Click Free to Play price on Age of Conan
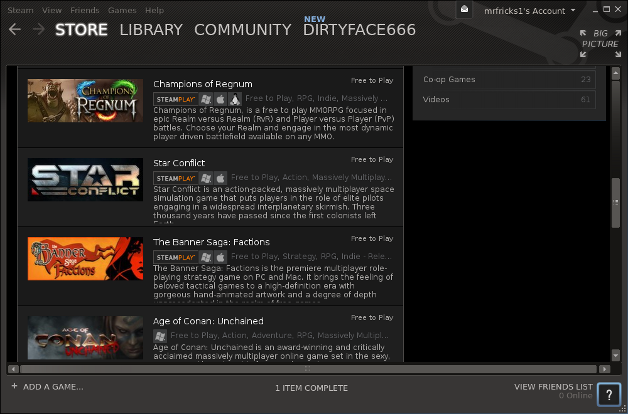The image size is (628, 414). [x=372, y=318]
